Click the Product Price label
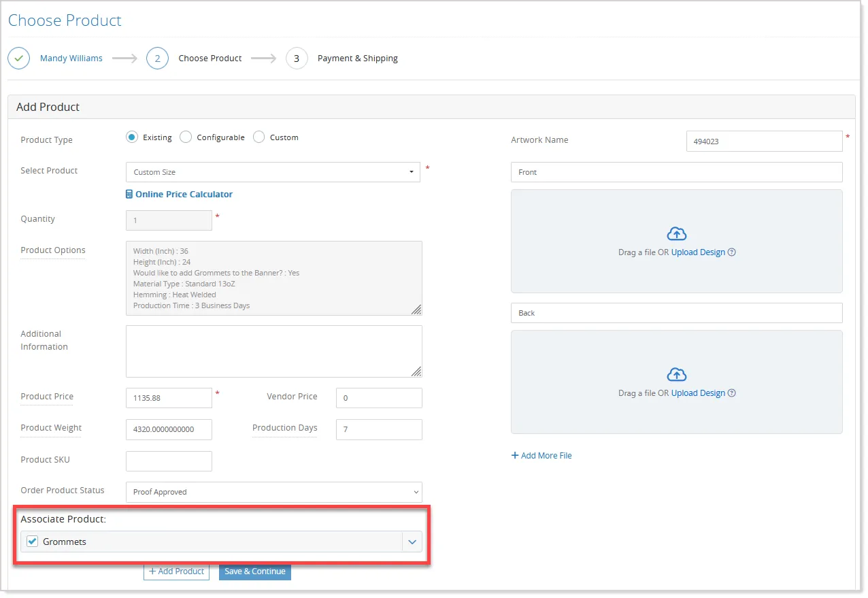 point(47,397)
